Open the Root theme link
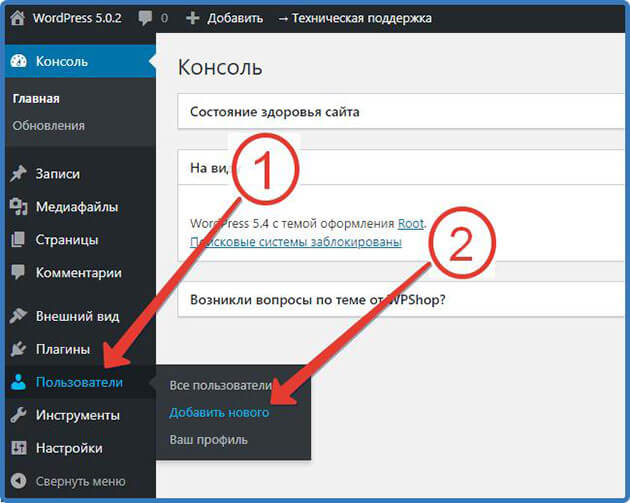Viewport: 630px width, 503px height. [411, 223]
